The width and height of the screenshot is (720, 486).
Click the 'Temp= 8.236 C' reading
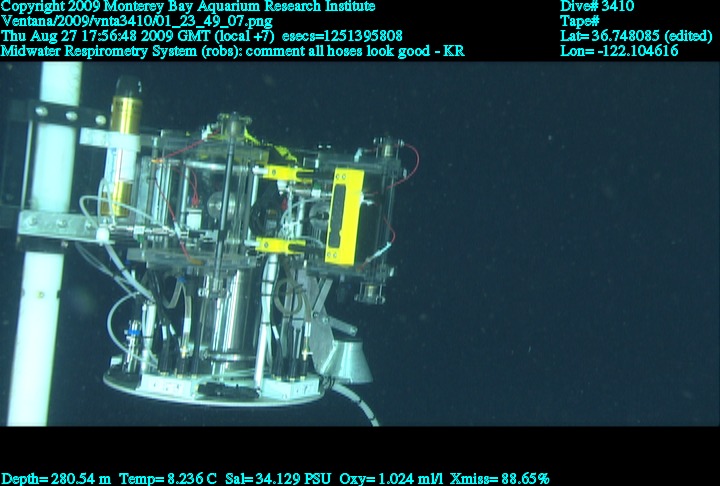(x=168, y=479)
